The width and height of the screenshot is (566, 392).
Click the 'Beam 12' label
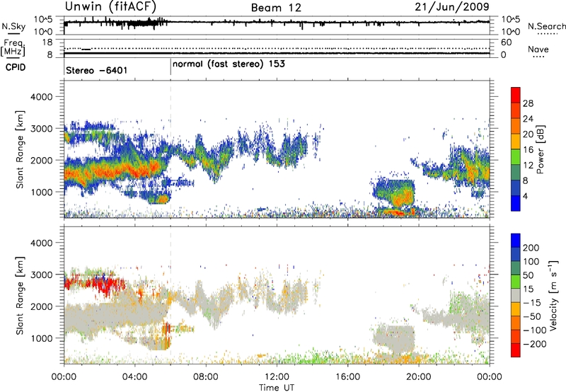(x=276, y=8)
